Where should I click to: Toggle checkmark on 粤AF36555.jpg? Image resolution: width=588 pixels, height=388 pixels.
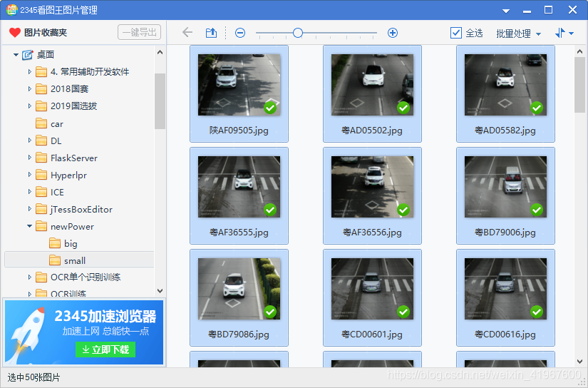pos(270,210)
